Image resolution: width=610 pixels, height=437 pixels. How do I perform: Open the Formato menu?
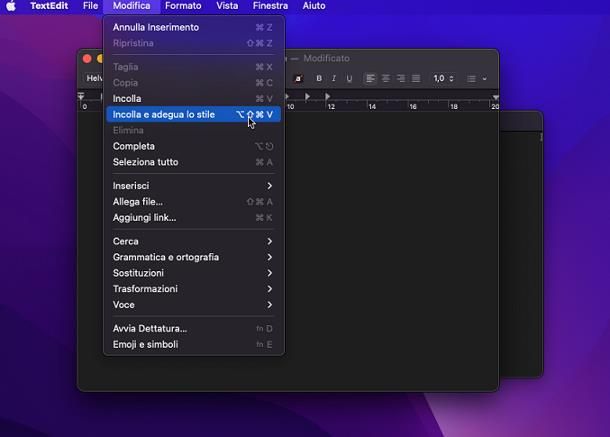point(183,6)
